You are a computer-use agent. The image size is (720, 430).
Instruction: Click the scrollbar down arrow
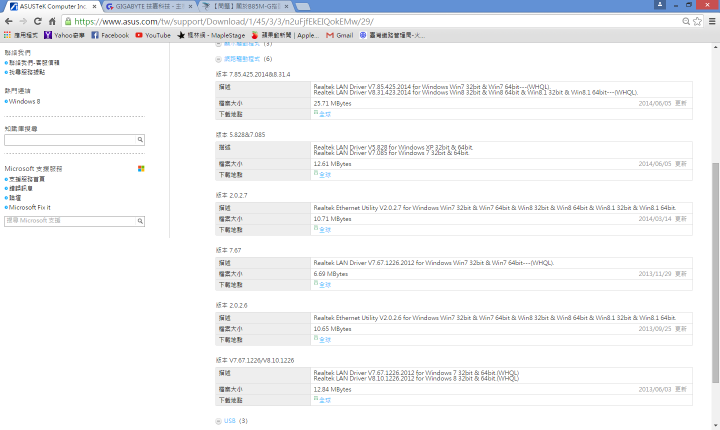pos(715,425)
